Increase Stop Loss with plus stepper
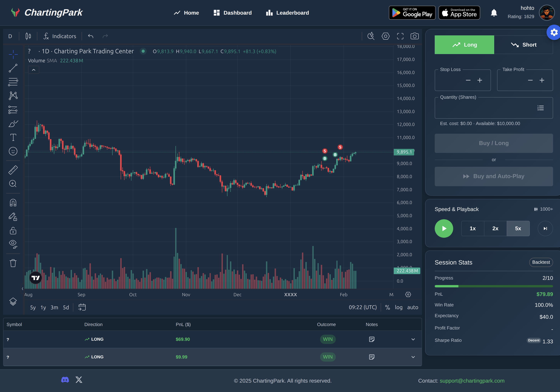 tap(480, 80)
